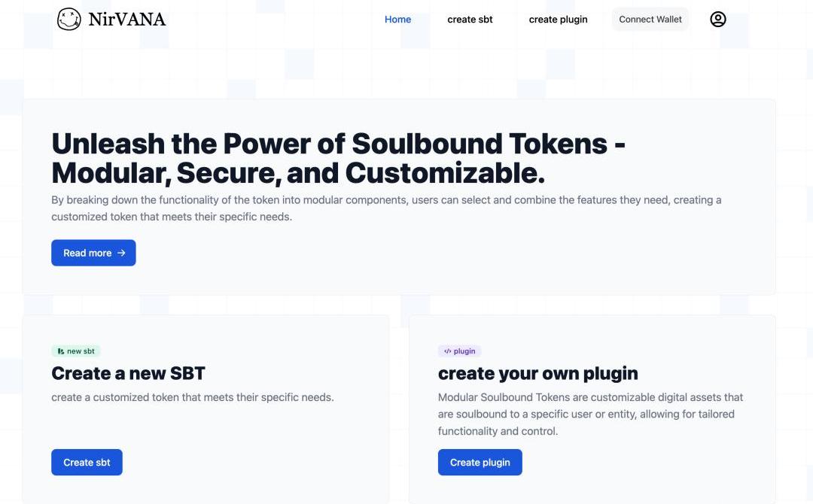Click the smiley face logo icon
Viewport: 813px width, 504px height.
(69, 19)
